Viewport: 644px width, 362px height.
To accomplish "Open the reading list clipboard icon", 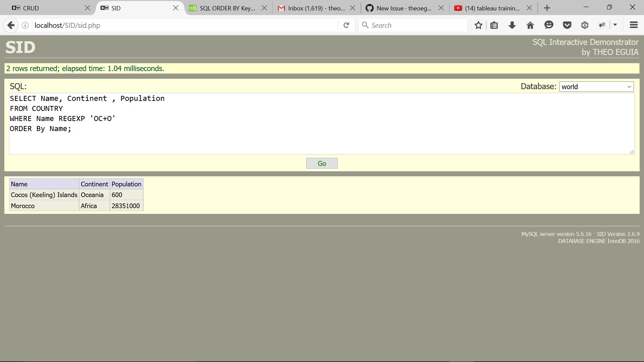I will coord(494,25).
